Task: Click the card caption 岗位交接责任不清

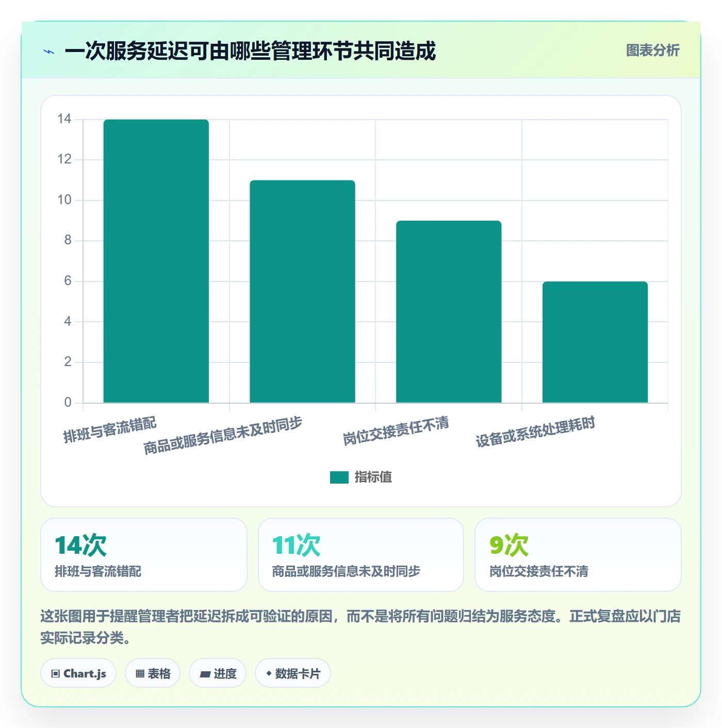Action: pos(539,571)
